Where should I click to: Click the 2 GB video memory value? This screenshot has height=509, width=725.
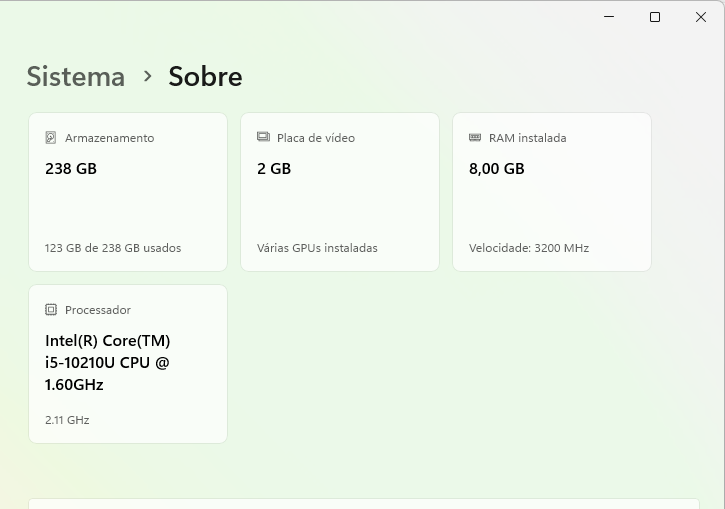[x=274, y=169]
